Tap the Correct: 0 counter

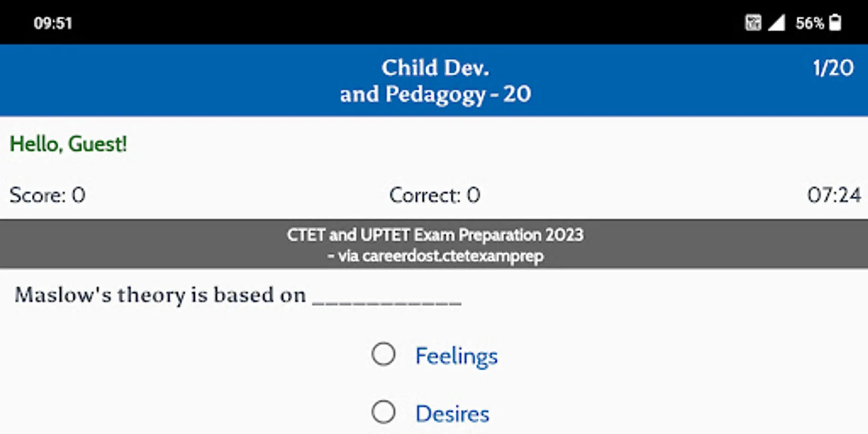[434, 195]
